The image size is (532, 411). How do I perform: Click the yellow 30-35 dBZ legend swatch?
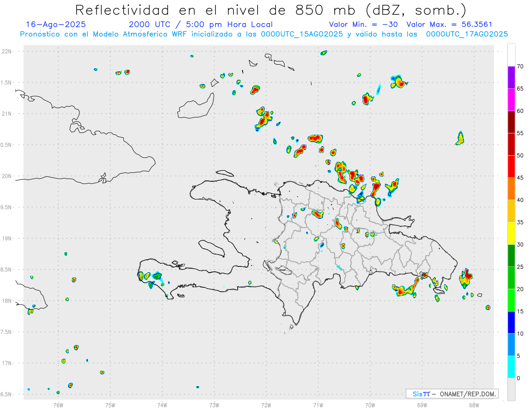[511, 233]
